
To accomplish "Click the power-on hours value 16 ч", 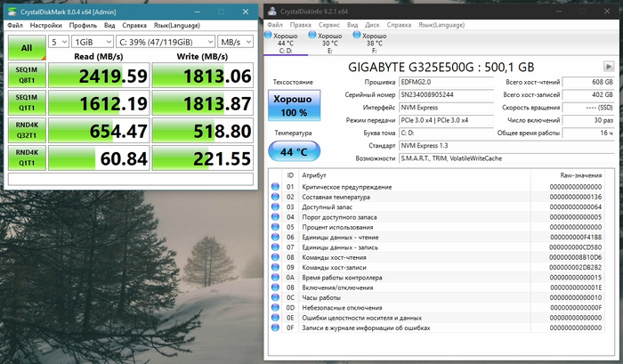I will click(588, 133).
